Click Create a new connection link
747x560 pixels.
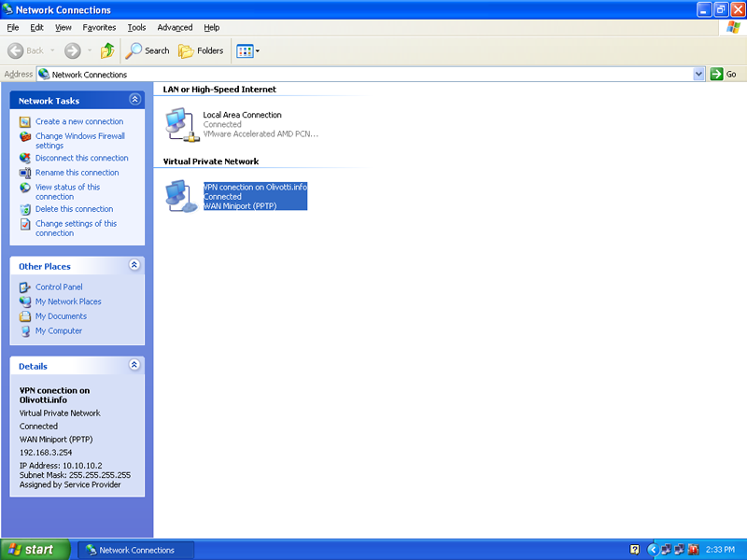[x=79, y=121]
